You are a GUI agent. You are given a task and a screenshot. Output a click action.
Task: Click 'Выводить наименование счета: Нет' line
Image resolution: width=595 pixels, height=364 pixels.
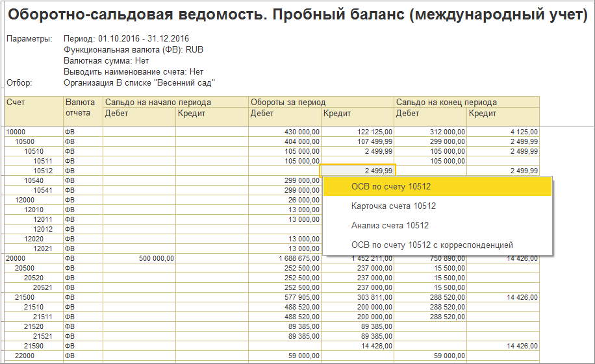tap(134, 71)
